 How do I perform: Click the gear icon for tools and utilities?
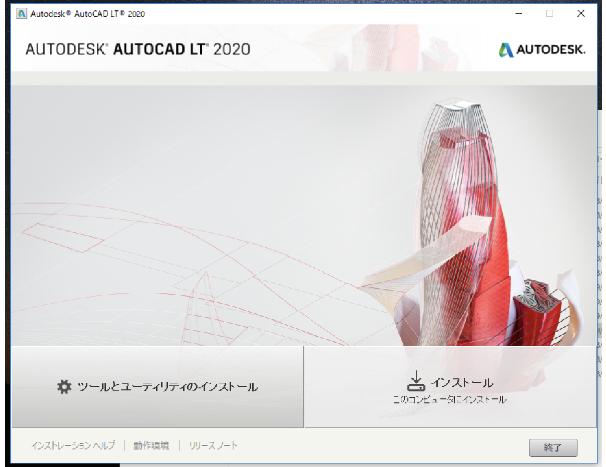[64, 387]
